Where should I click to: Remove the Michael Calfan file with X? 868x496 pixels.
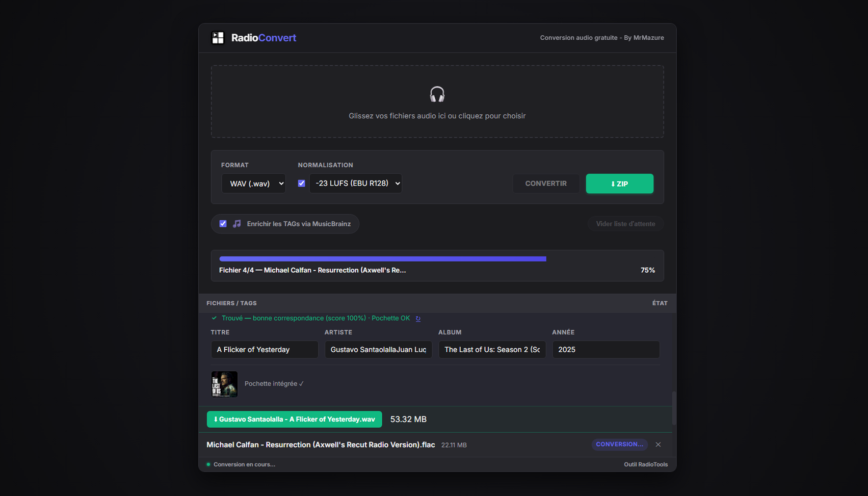(x=658, y=445)
